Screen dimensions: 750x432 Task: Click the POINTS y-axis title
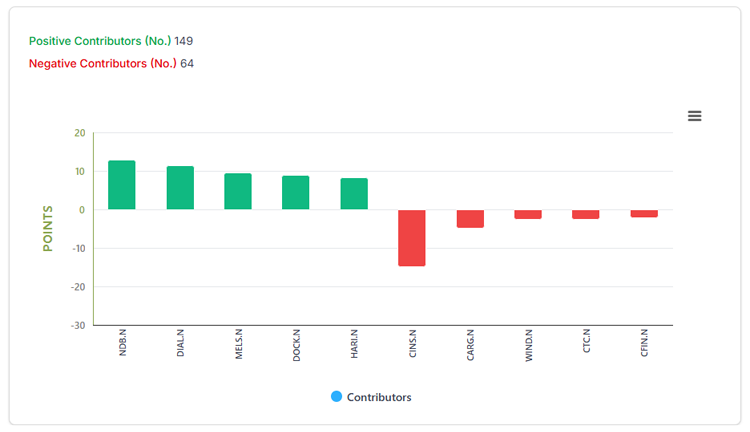click(x=47, y=229)
